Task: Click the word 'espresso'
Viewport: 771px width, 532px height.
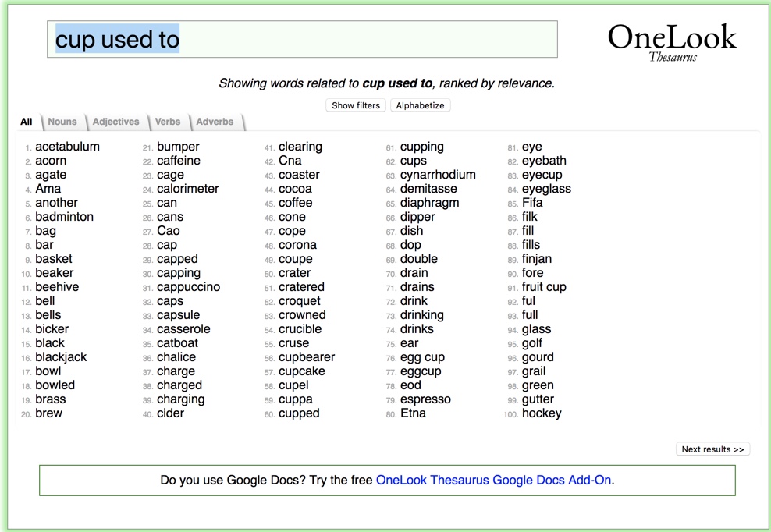Action: click(425, 399)
